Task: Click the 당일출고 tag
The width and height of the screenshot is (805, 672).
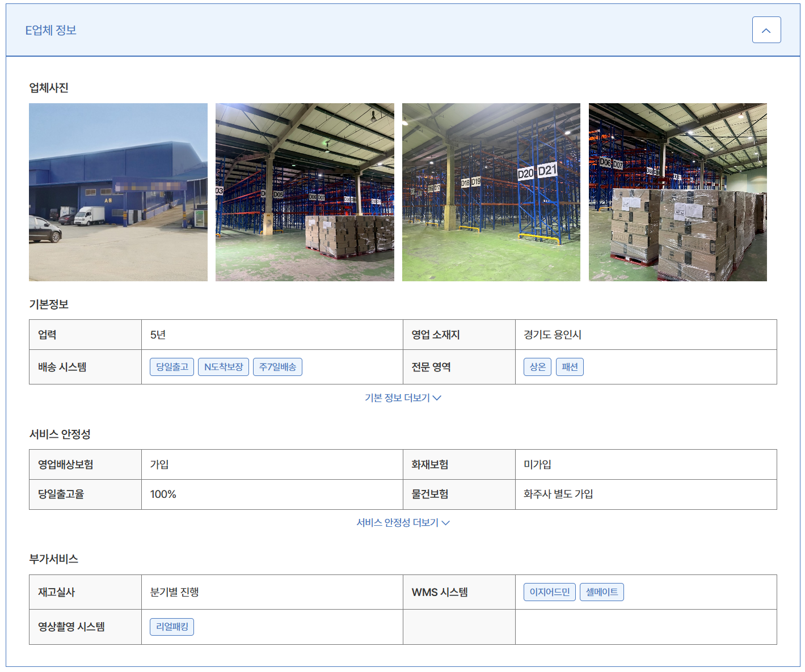Action: tap(172, 367)
